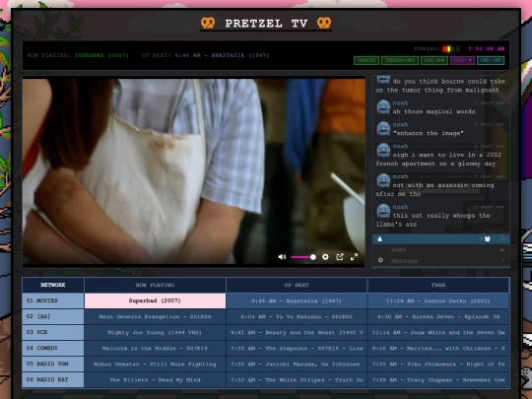Select the 05 RADIO VGM channel
532x399 pixels.
pyautogui.click(x=53, y=365)
